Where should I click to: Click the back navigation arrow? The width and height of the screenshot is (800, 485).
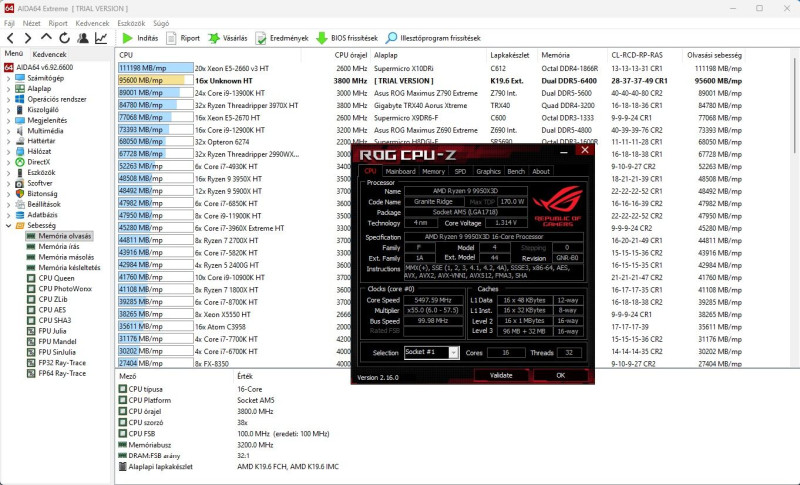[10, 38]
